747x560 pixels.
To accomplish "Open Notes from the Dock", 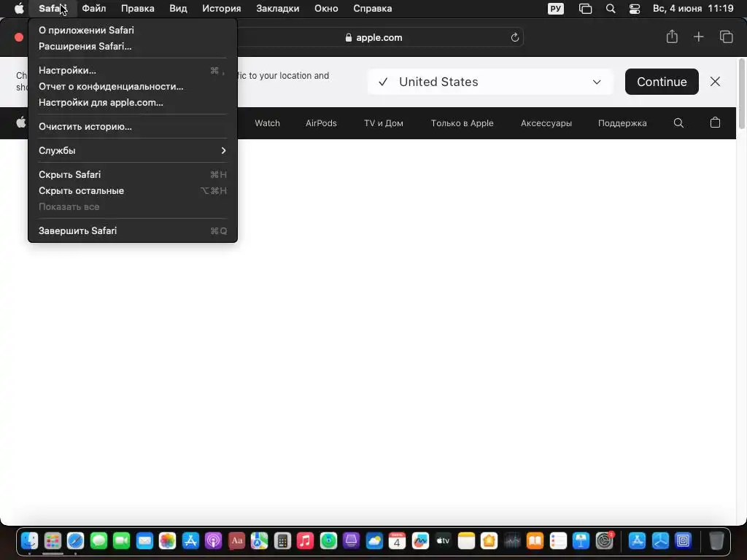I will coord(466,540).
